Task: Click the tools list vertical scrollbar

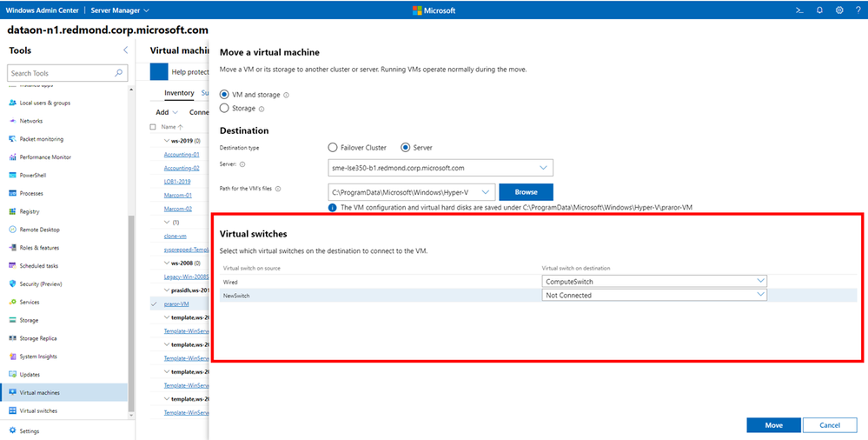Action: click(131, 313)
